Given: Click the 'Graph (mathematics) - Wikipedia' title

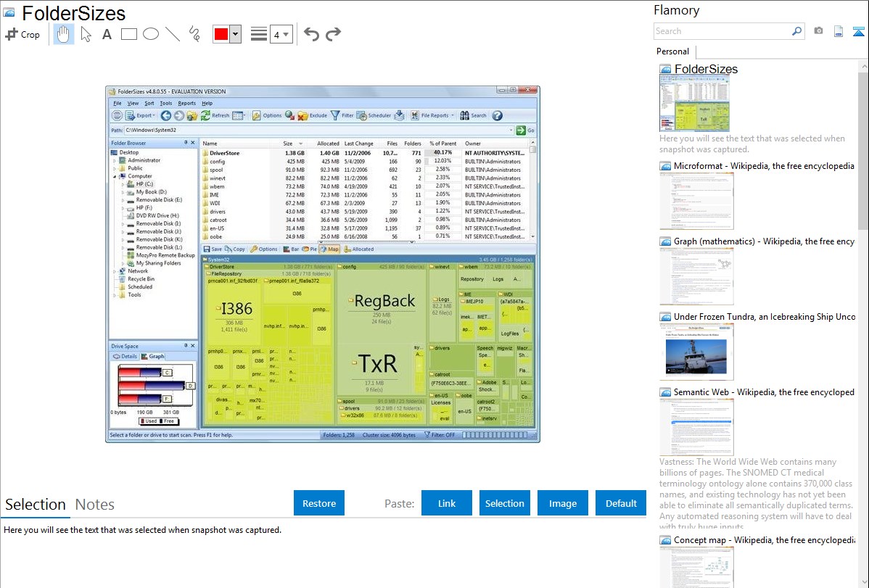Looking at the screenshot, I should pyautogui.click(x=764, y=241).
